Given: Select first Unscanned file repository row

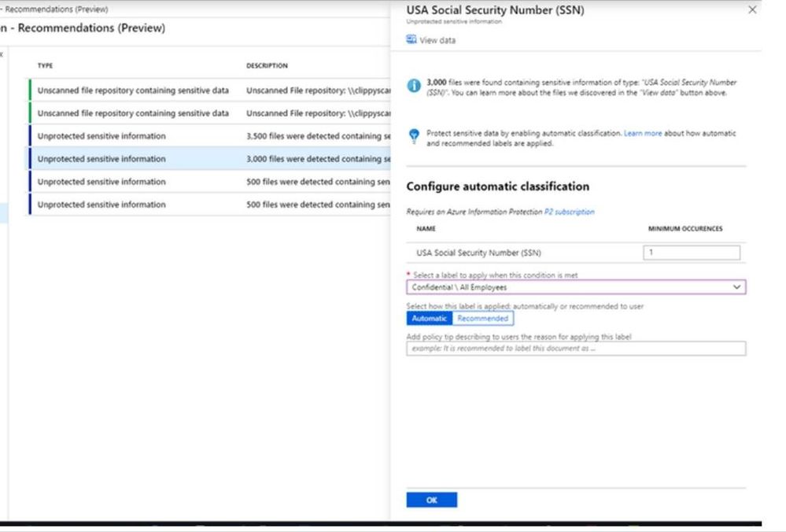Looking at the screenshot, I should (x=209, y=91).
